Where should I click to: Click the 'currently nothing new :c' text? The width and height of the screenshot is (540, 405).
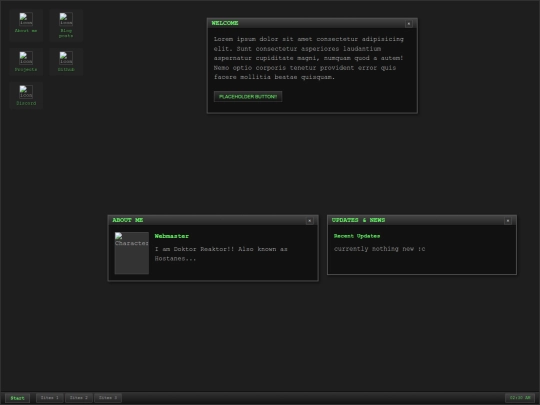(380, 249)
